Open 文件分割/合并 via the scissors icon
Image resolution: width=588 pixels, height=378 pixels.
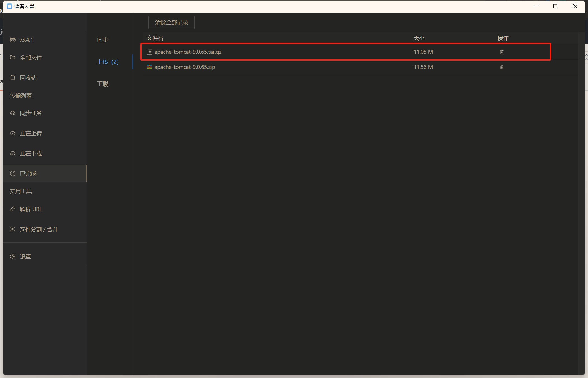coord(13,229)
